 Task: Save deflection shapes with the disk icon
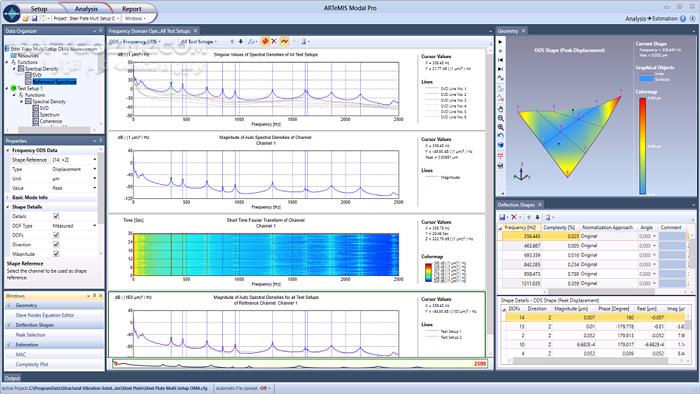tap(502, 217)
